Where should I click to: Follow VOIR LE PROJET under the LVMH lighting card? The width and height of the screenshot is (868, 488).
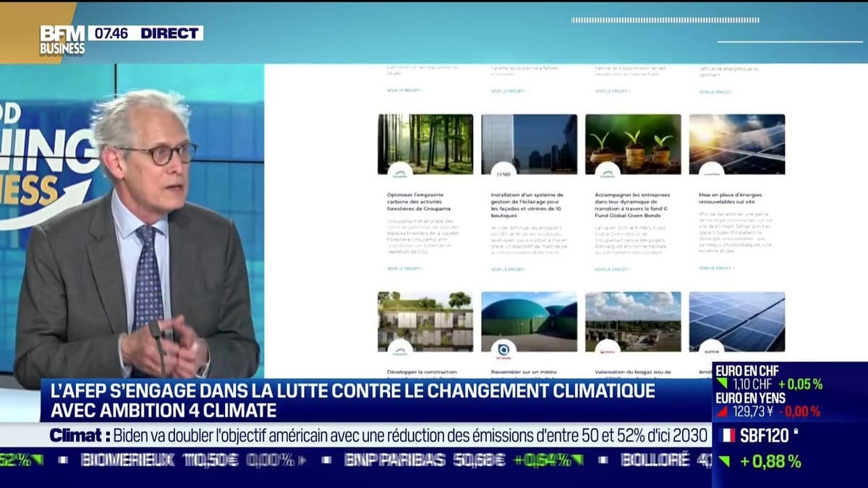(x=509, y=269)
